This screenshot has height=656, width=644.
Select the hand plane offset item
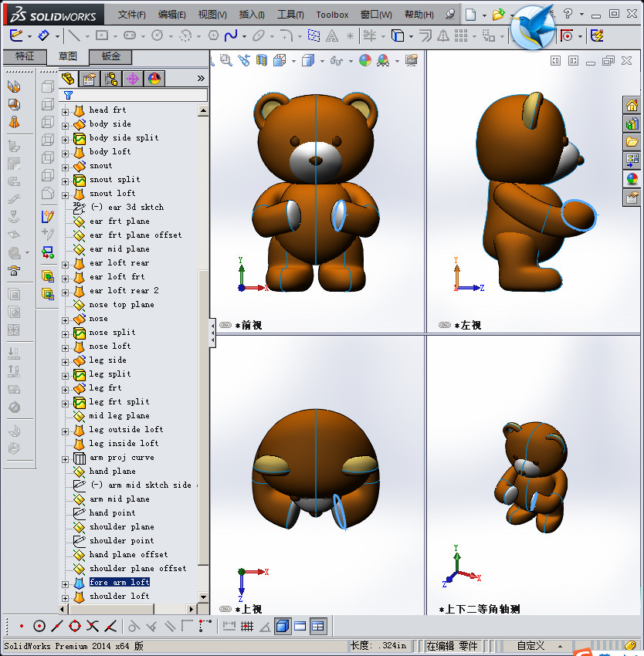128,554
